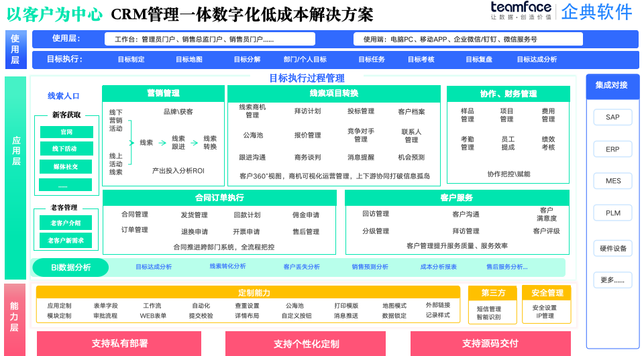
Task: Select the 营销管理 header
Action: pos(163,94)
